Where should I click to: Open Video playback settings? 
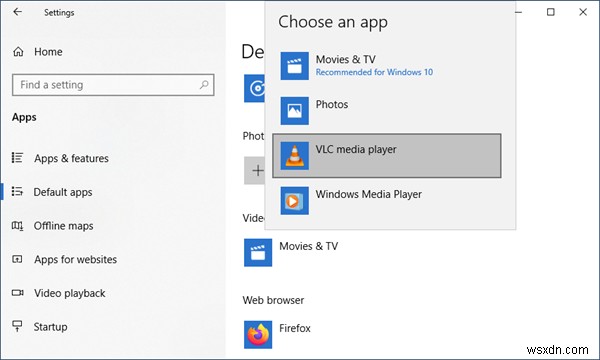70,293
